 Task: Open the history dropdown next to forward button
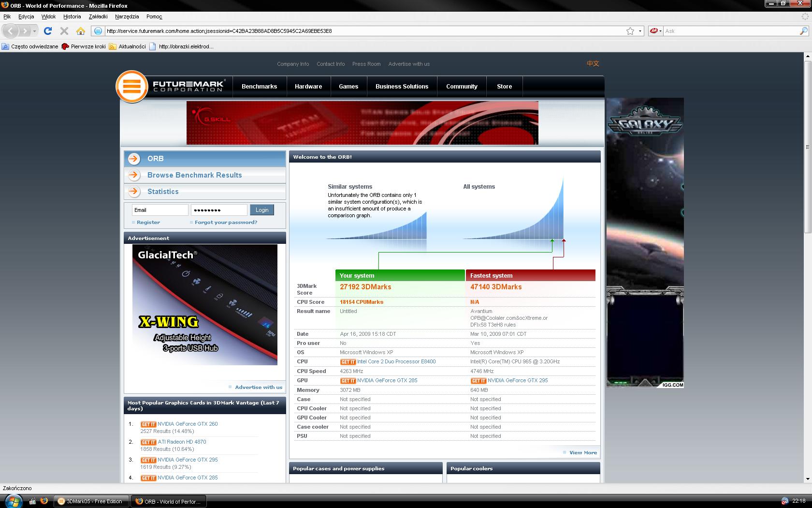click(x=34, y=31)
